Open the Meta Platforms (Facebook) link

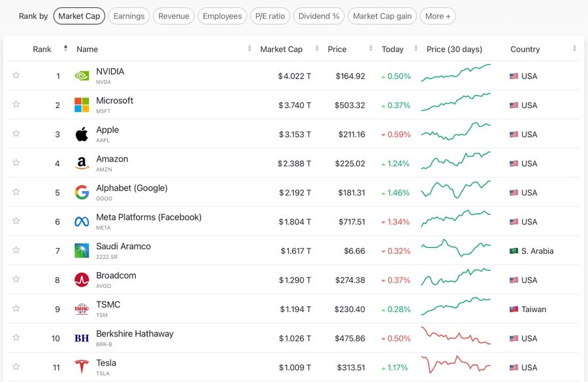coord(148,217)
